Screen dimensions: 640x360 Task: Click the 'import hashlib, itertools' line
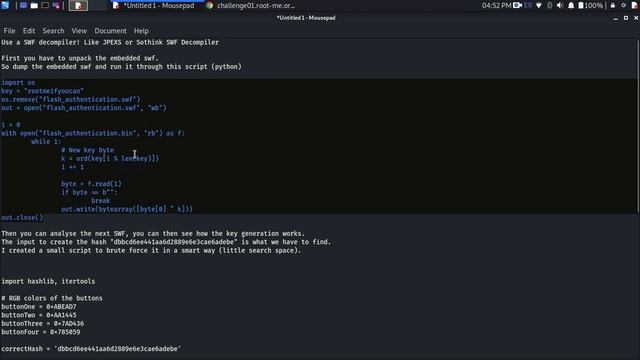[48, 282]
